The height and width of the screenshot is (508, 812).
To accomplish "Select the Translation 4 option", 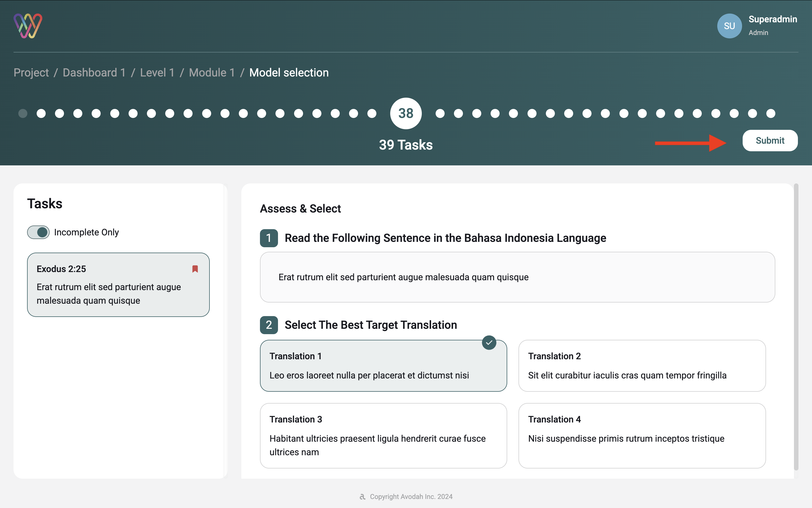I will point(642,435).
